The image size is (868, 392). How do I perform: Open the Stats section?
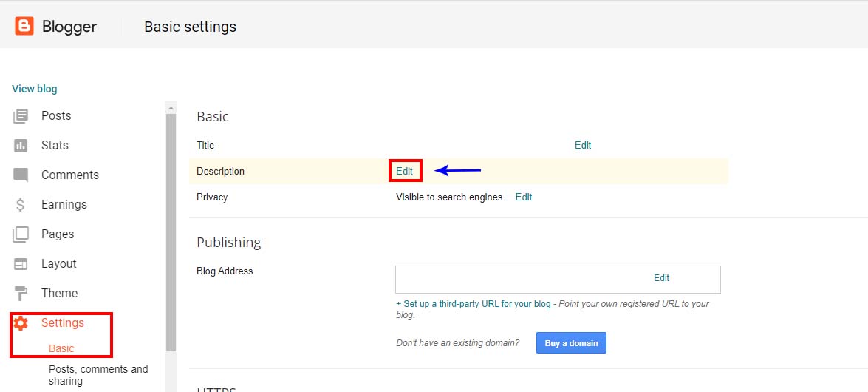point(55,145)
